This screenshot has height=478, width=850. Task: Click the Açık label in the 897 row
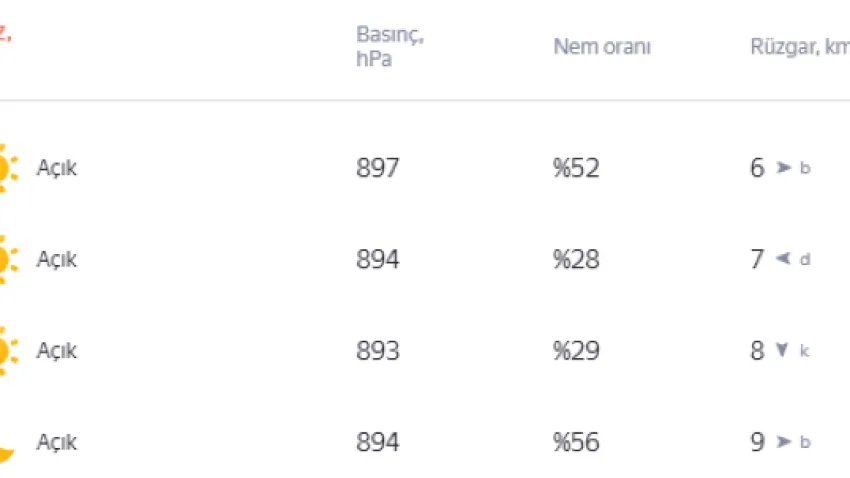coord(57,168)
